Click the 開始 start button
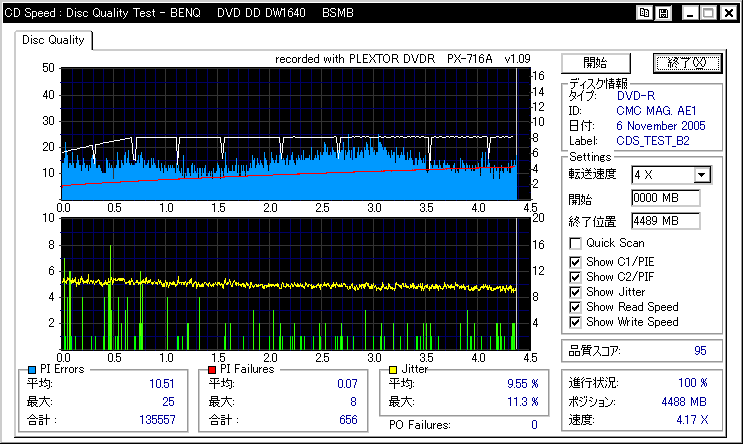The image size is (743, 444). [x=596, y=63]
